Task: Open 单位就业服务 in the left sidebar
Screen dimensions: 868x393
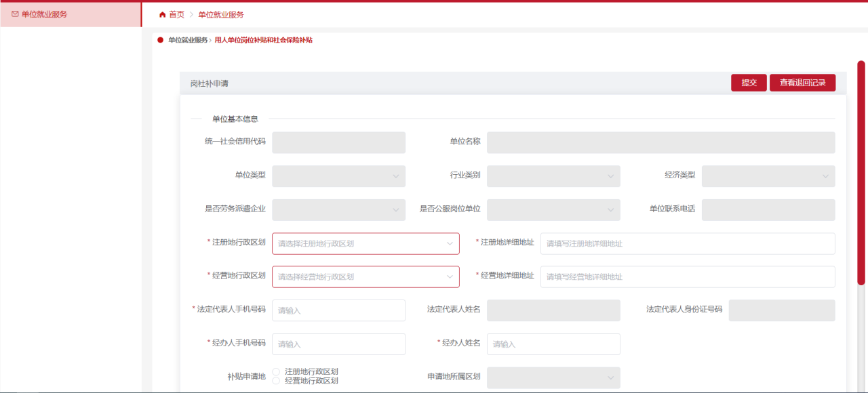Action: [x=44, y=14]
